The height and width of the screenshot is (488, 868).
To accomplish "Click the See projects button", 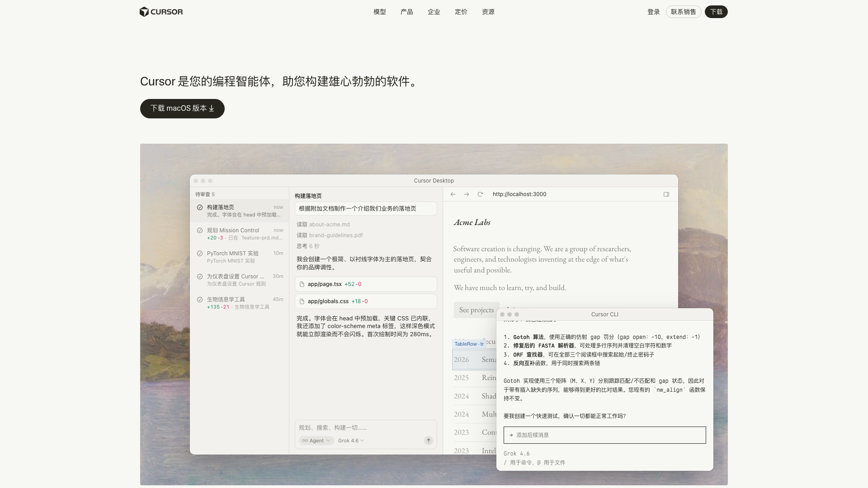I will (x=476, y=310).
